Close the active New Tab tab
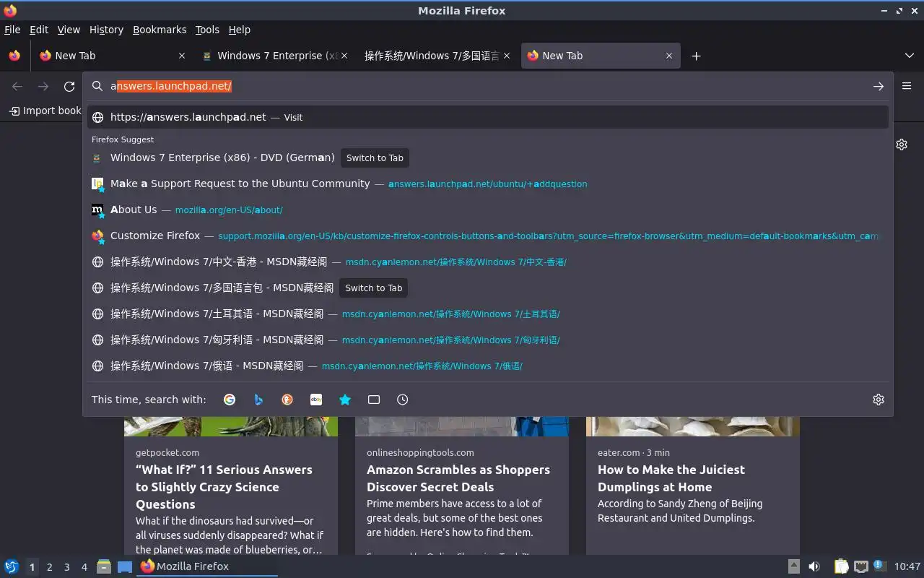 click(669, 56)
